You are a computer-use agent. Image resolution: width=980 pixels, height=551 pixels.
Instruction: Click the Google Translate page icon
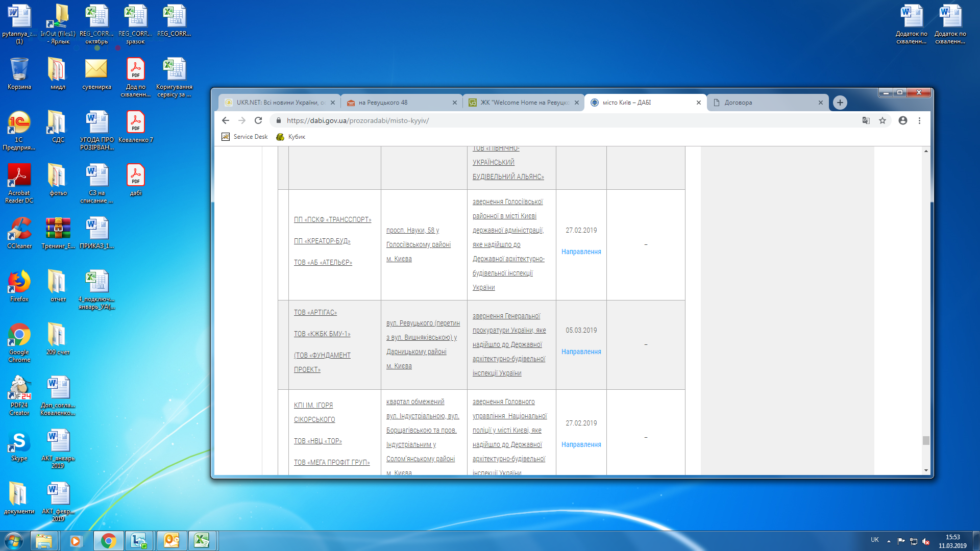866,120
